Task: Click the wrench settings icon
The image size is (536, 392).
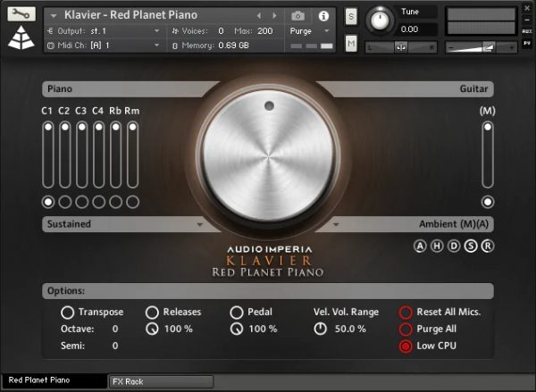Action: tap(21, 15)
